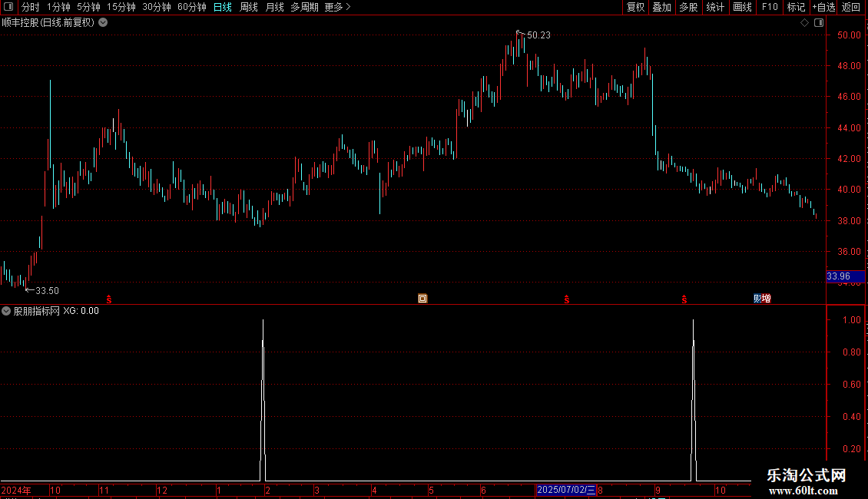Image resolution: width=868 pixels, height=499 pixels.
Task: Click the 顺丰控股(日线,前复权) chart title
Action: click(48, 23)
